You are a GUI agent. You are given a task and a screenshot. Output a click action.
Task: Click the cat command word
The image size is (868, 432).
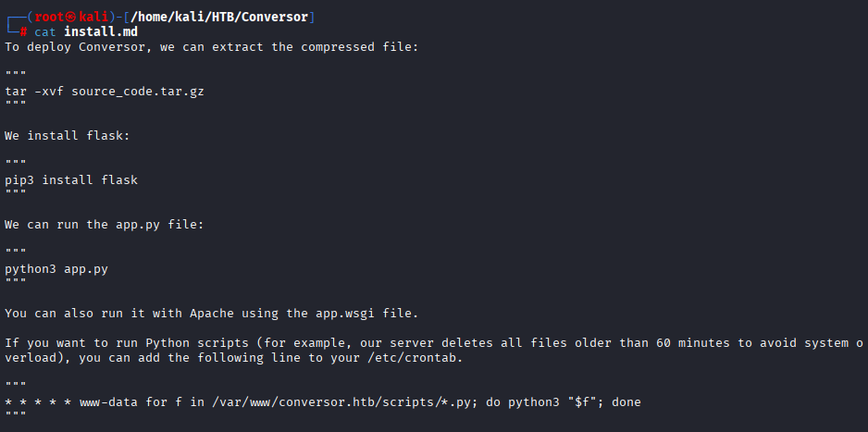coord(45,31)
